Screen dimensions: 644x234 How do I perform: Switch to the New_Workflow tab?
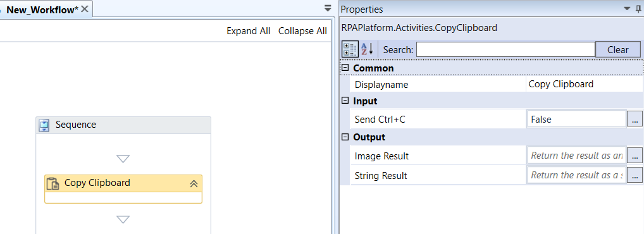[x=42, y=9]
